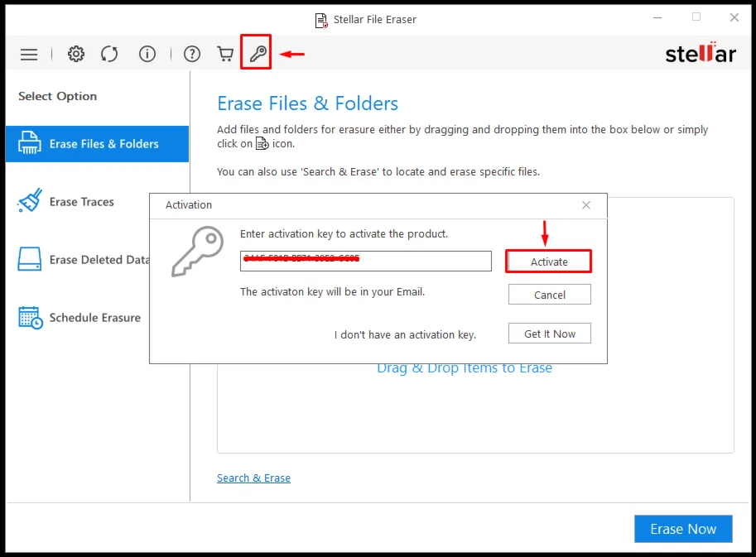Click the Schedule Erasure calendar icon
Screen dimensions: 756x557
31,318
